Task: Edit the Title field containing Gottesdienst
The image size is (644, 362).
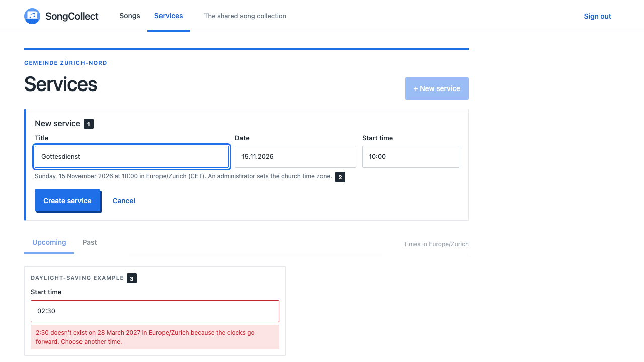Action: [x=132, y=157]
